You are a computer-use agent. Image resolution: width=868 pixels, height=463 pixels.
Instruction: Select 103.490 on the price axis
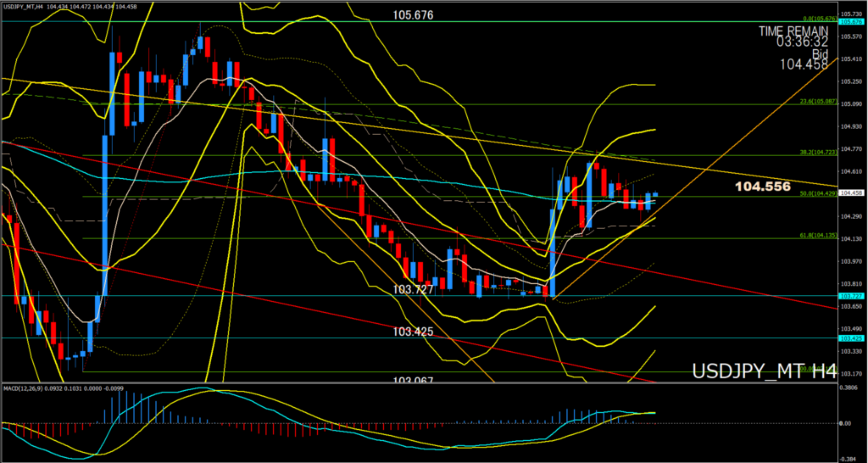click(849, 328)
